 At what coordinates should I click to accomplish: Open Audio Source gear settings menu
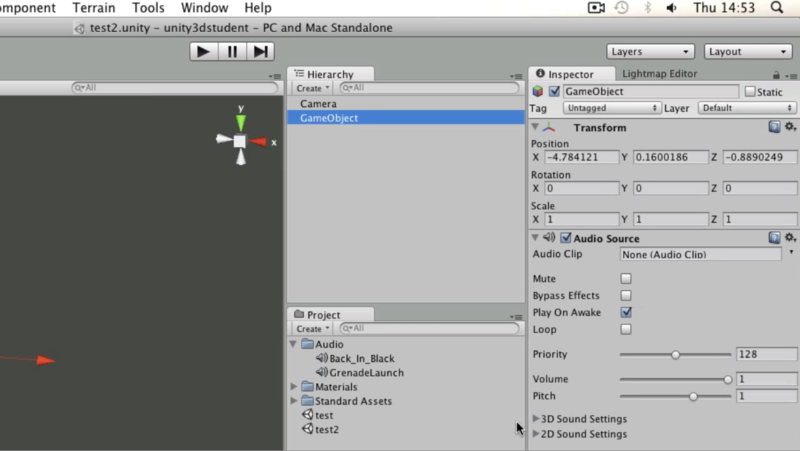click(x=790, y=237)
